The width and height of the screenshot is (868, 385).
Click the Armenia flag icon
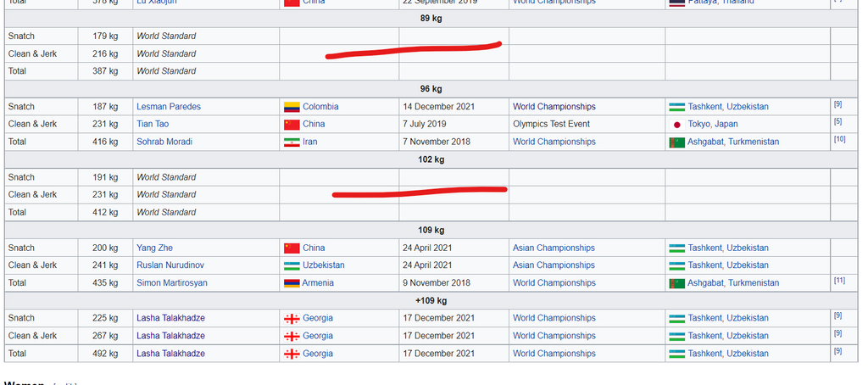292,283
